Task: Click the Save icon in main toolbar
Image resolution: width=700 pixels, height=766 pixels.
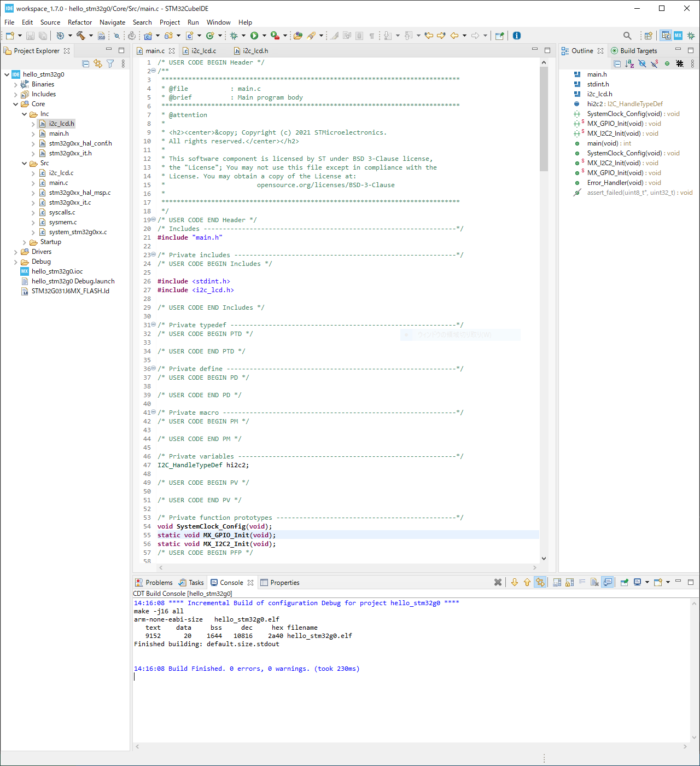Action: 31,36
